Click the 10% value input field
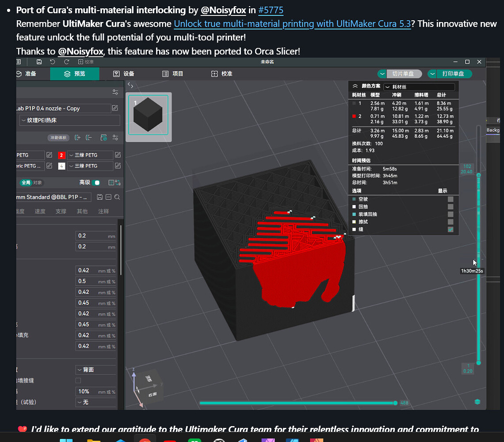Image resolution: width=504 pixels, height=442 pixels. click(96, 392)
